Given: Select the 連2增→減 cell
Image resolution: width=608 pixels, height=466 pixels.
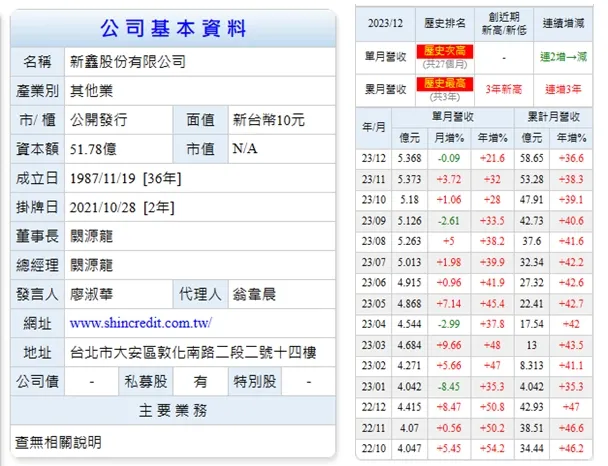Looking at the screenshot, I should [563, 57].
